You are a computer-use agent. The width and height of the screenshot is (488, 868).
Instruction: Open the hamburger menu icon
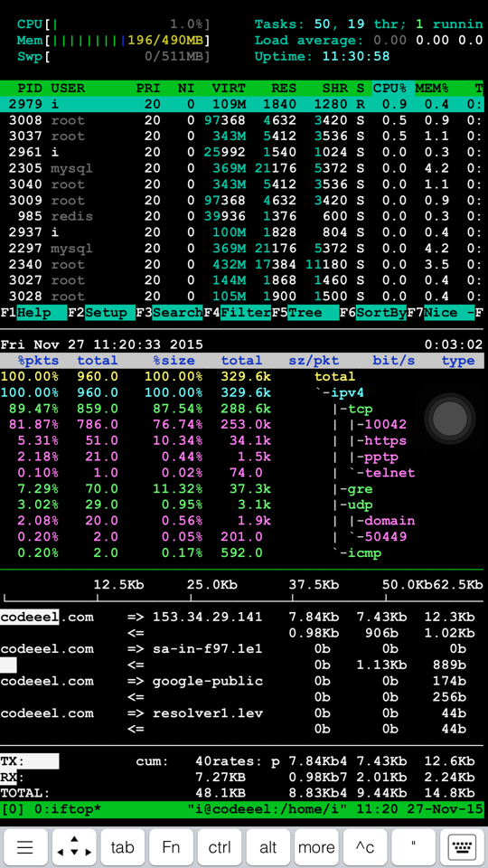pyautogui.click(x=24, y=847)
